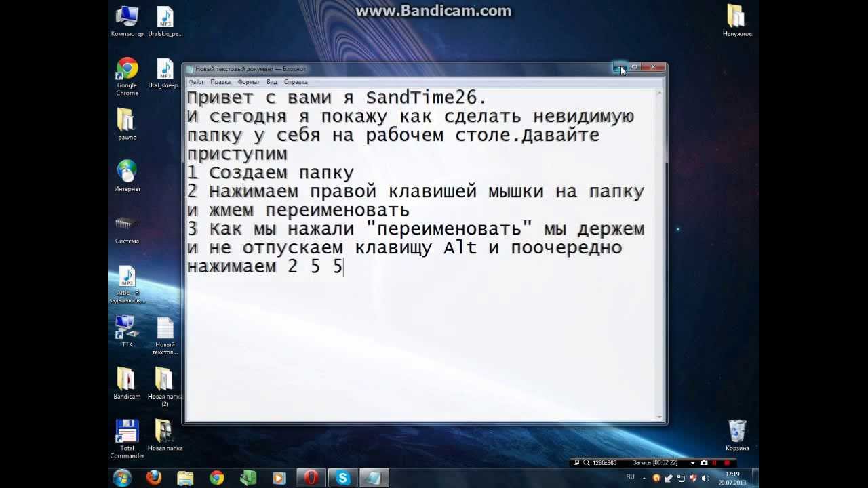Image resolution: width=868 pixels, height=488 pixels.
Task: Click the Notepad icon in the title bar
Action: [190, 69]
